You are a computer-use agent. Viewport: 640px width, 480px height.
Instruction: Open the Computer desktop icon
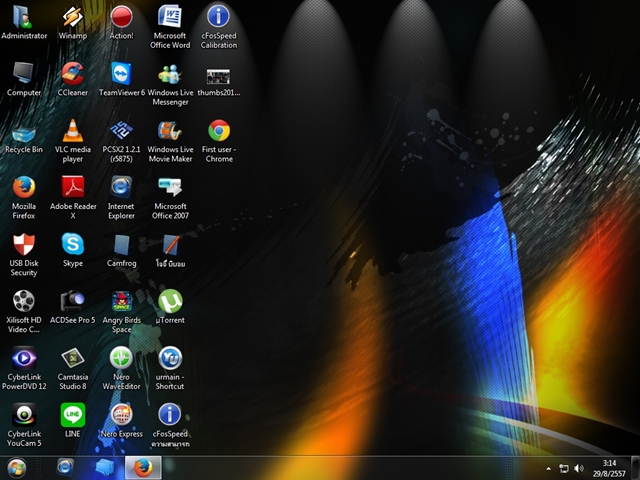24,74
